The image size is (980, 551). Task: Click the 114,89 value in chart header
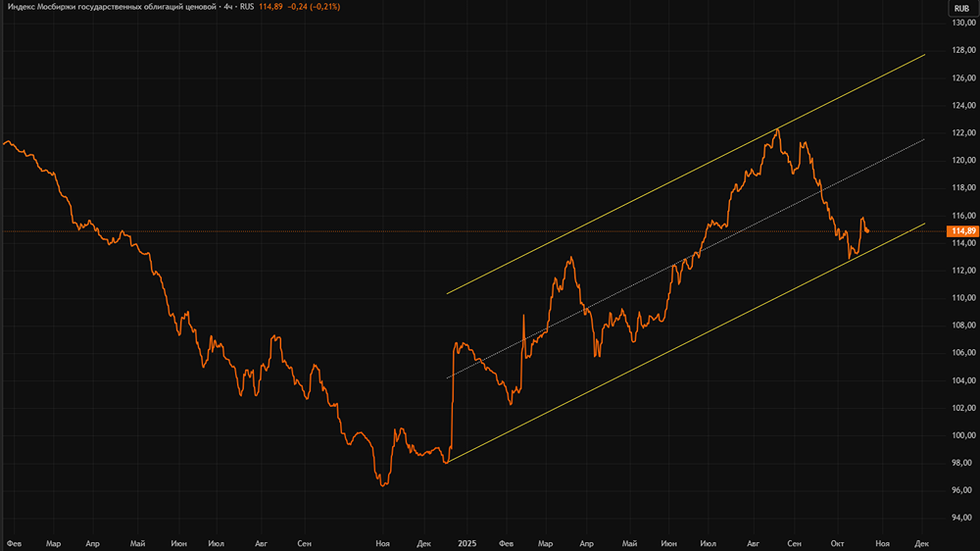click(270, 7)
